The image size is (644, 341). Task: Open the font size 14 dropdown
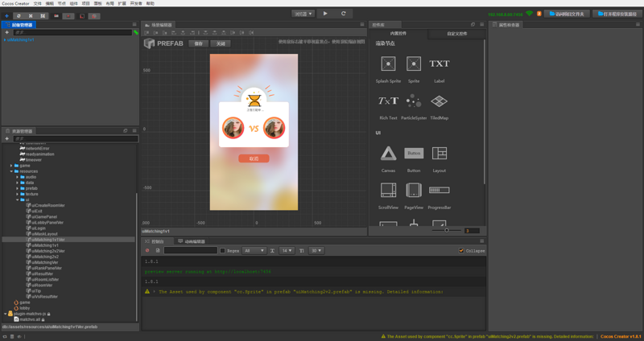[287, 250]
